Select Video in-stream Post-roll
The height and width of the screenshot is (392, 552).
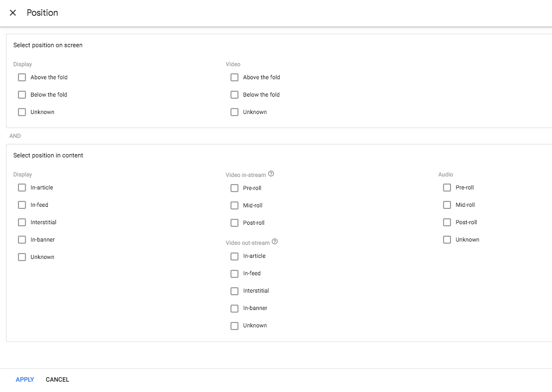235,223
